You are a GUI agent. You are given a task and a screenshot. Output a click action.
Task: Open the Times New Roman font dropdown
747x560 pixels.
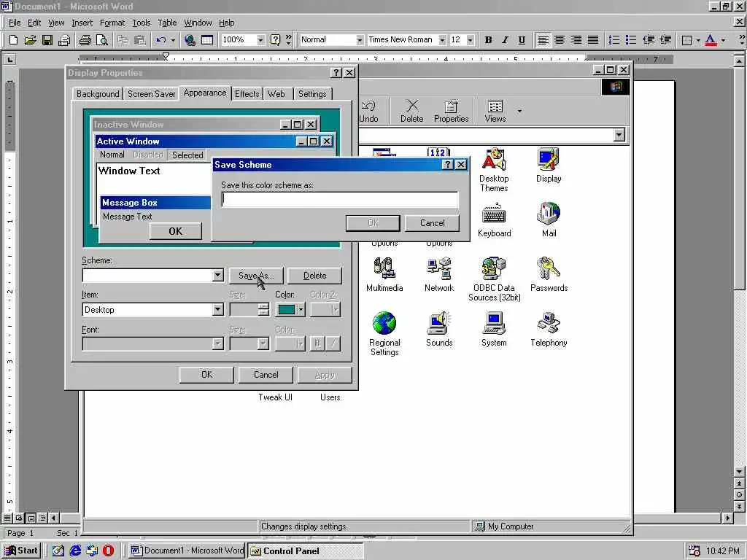pyautogui.click(x=442, y=40)
